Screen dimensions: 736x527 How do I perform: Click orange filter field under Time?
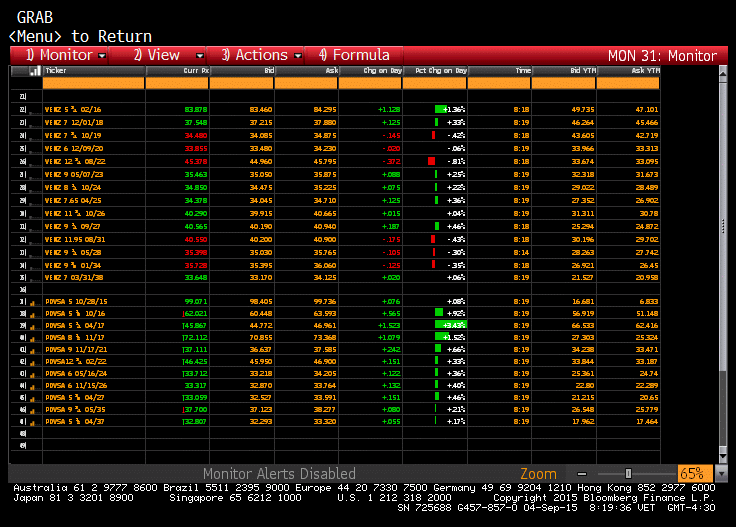coord(499,83)
